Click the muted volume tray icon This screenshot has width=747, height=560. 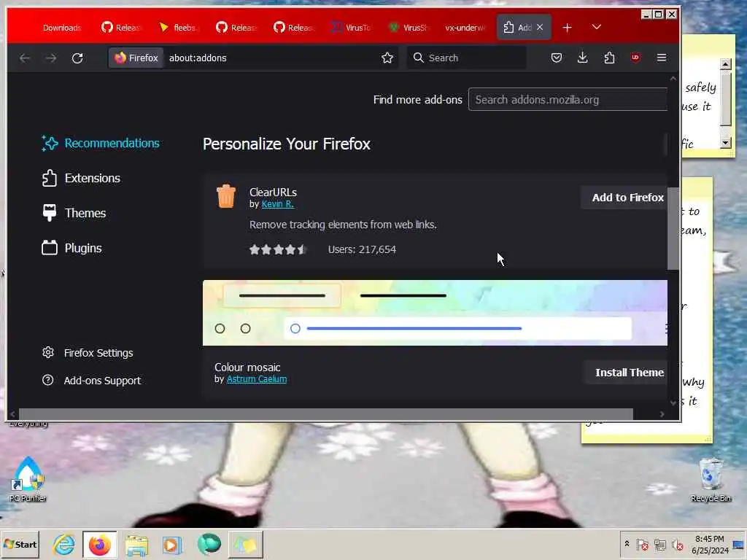677,544
